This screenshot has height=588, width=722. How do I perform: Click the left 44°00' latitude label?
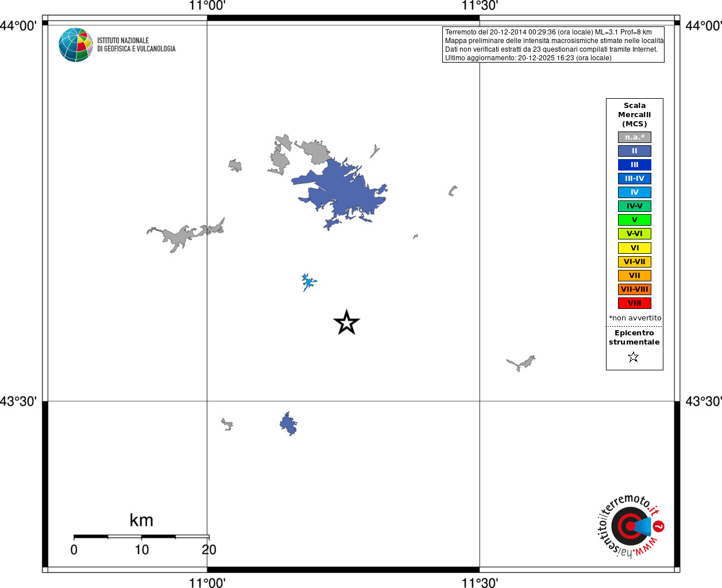pyautogui.click(x=18, y=25)
